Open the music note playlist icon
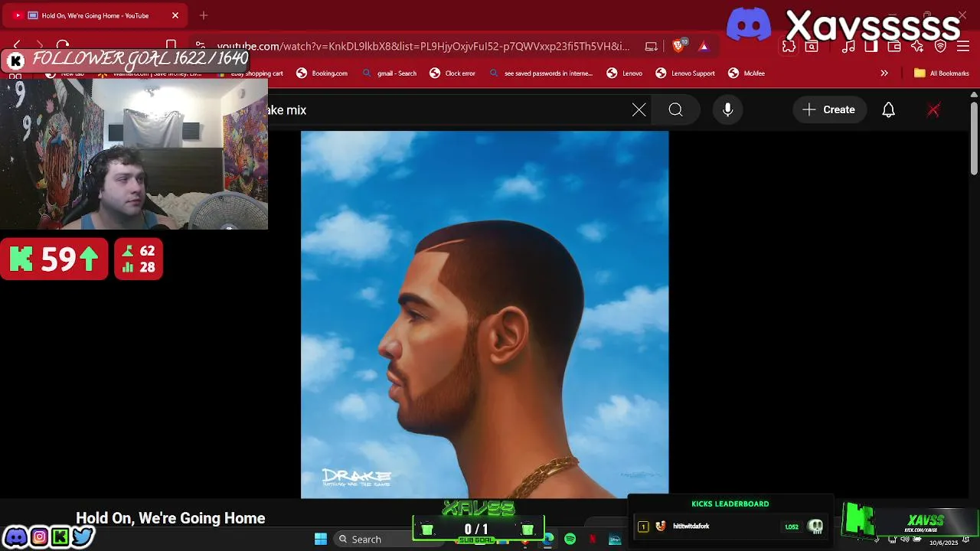The image size is (980, 551). pyautogui.click(x=848, y=47)
